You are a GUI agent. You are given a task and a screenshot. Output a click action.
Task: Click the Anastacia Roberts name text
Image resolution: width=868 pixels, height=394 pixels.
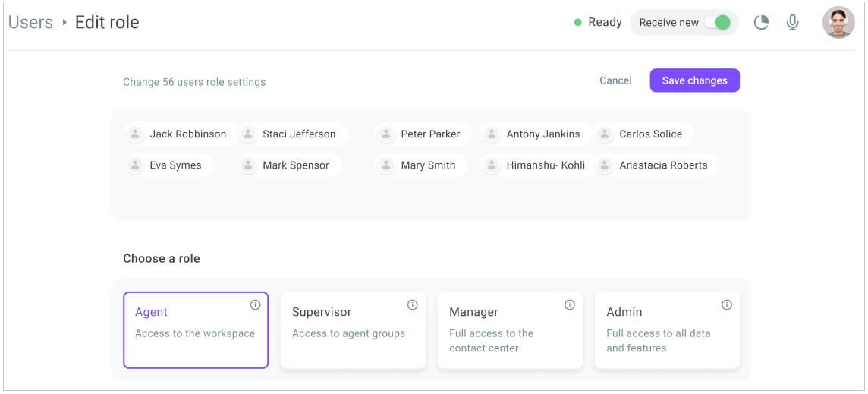coord(663,165)
